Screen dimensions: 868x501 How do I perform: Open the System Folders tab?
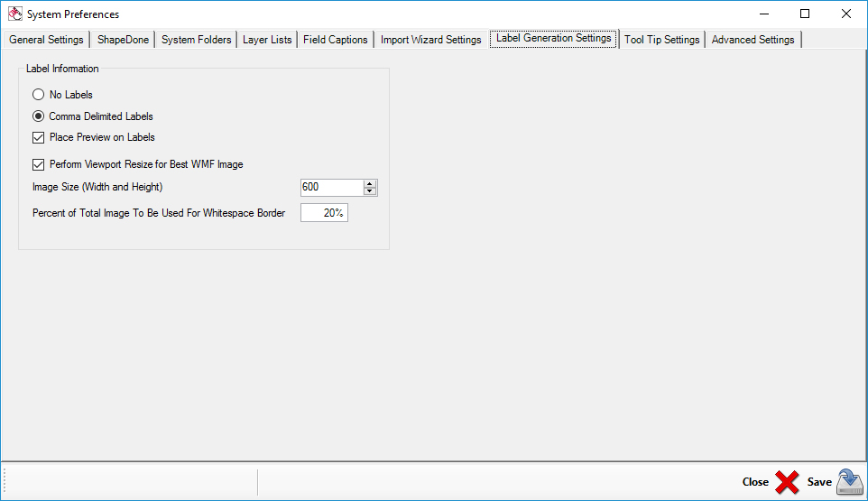pos(196,40)
